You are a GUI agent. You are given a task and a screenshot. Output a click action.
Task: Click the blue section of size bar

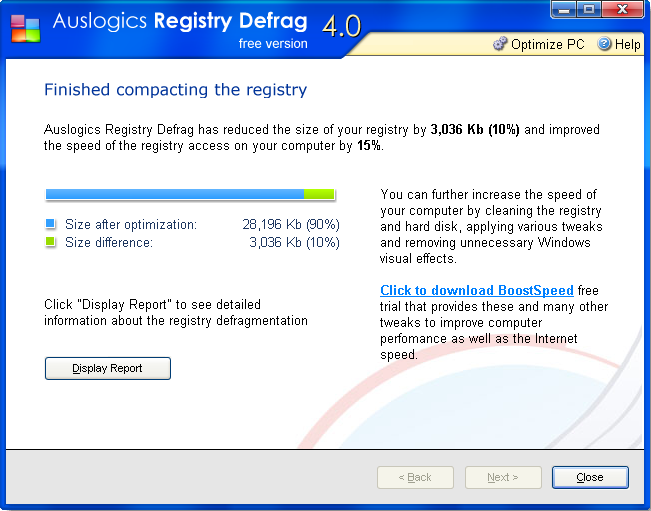(x=175, y=194)
